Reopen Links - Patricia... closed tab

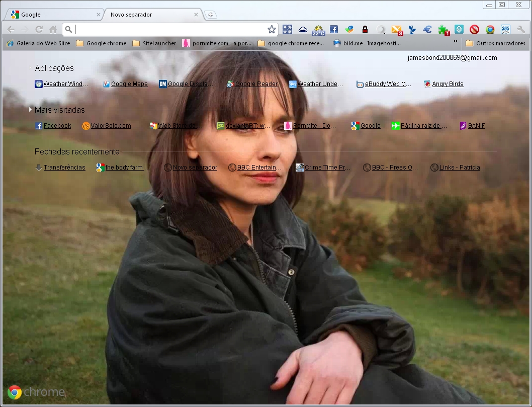pos(458,168)
